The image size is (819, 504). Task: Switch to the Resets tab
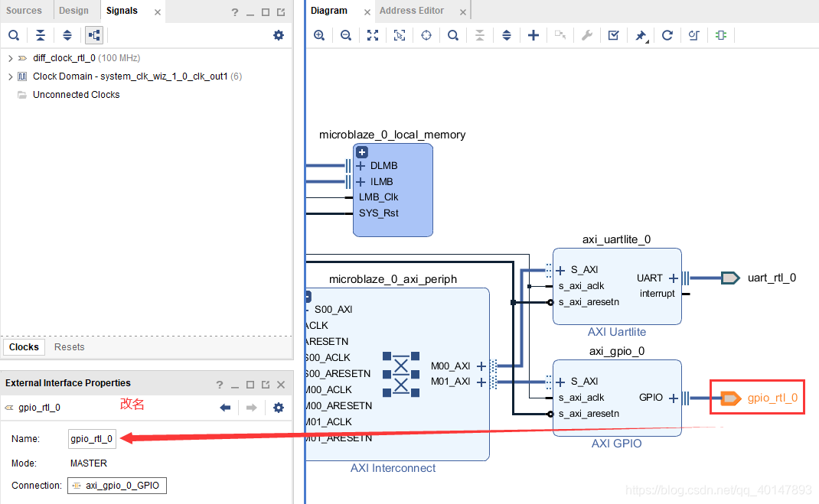(69, 346)
